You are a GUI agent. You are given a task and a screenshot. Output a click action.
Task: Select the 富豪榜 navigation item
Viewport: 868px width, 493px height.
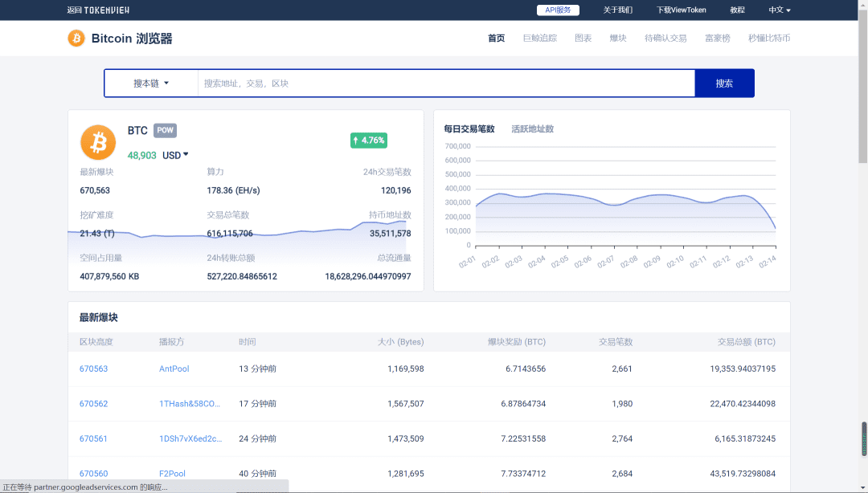718,39
